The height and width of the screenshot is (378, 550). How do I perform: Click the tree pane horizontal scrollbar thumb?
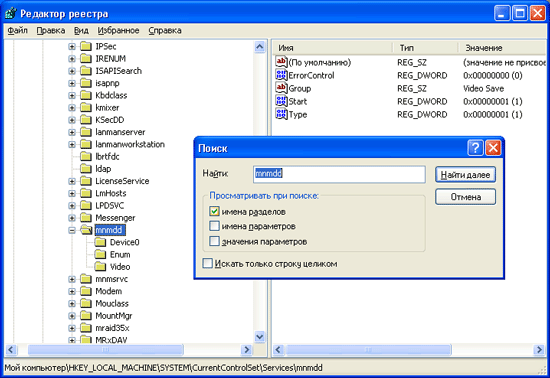coord(105,350)
